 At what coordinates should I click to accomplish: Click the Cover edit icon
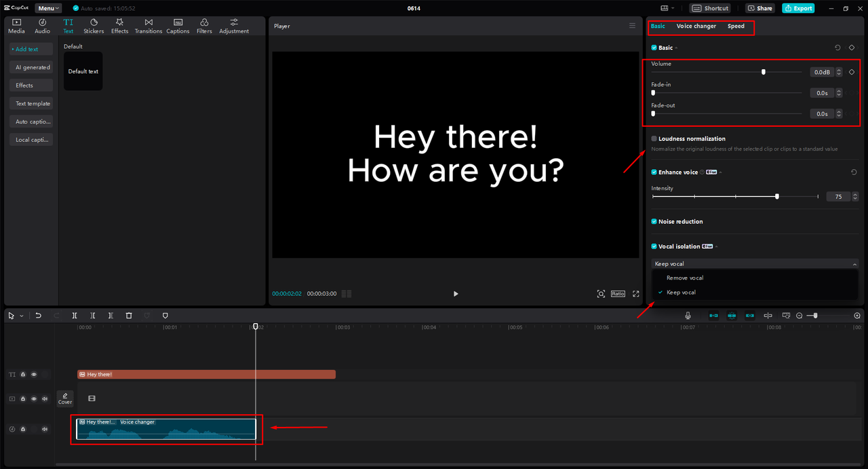pos(65,398)
